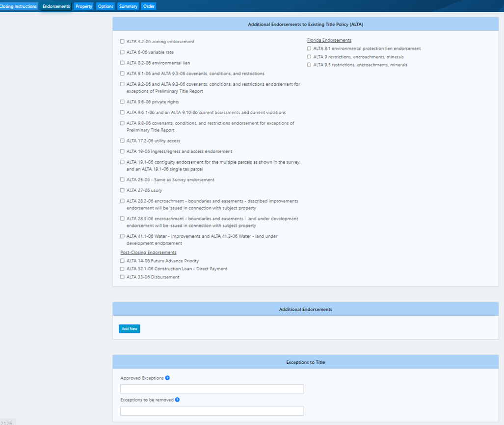The image size is (504, 425).
Task: Check ALTA 9 restrictions, encroachments, minerals
Action: coord(309,56)
